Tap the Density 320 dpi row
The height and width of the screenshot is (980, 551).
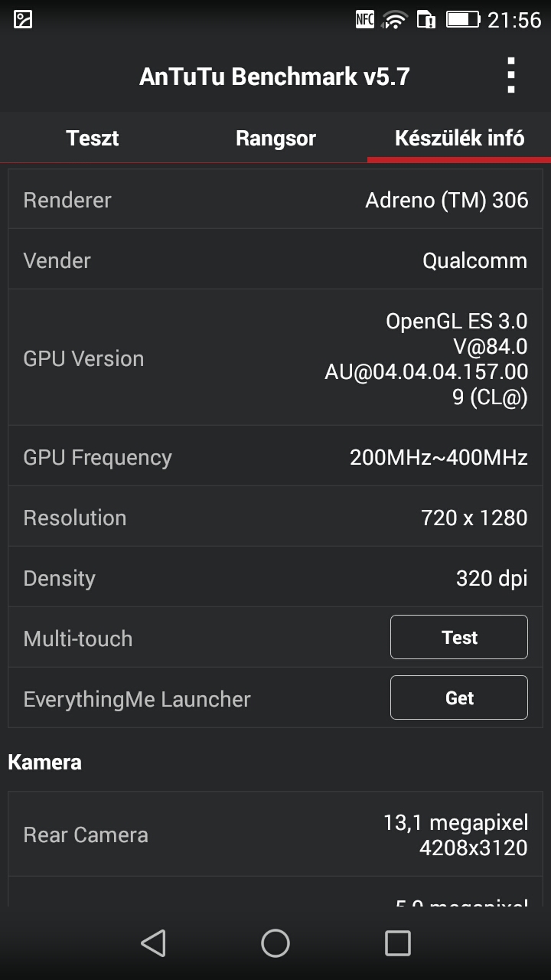tap(275, 579)
